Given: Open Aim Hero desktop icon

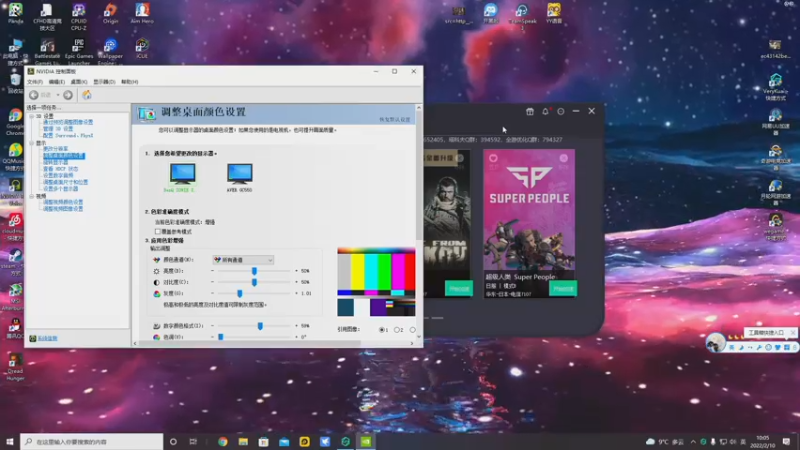Looking at the screenshot, I should coord(142,13).
